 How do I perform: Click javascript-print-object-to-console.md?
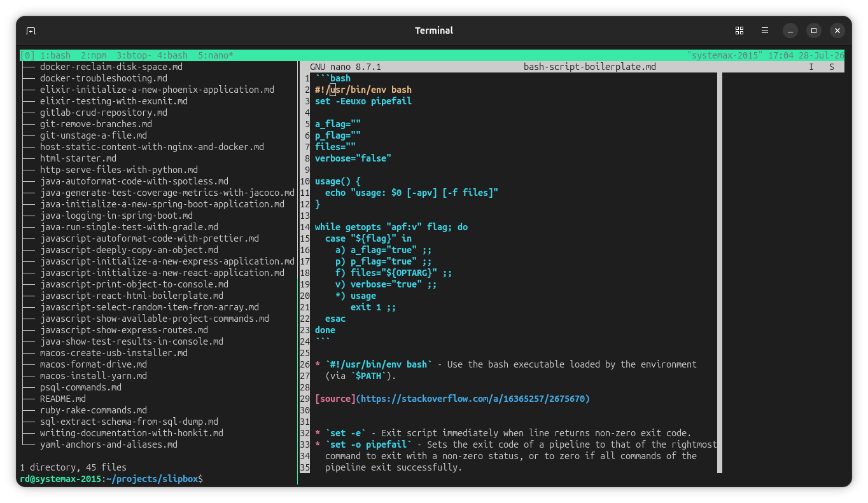point(134,284)
